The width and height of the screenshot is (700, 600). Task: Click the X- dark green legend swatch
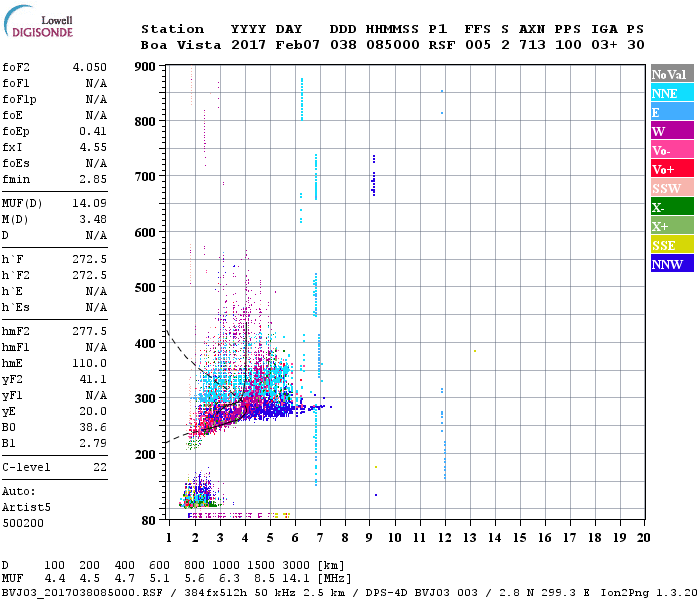point(672,207)
